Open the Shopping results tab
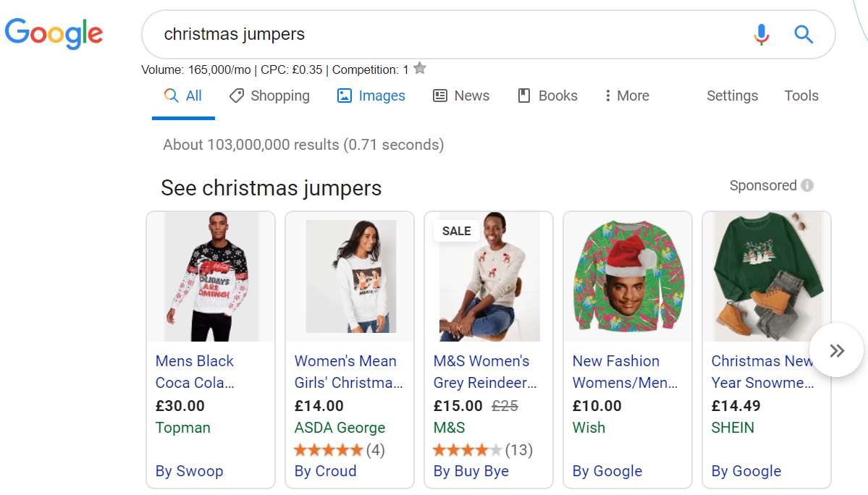This screenshot has height=495, width=868. [x=269, y=96]
